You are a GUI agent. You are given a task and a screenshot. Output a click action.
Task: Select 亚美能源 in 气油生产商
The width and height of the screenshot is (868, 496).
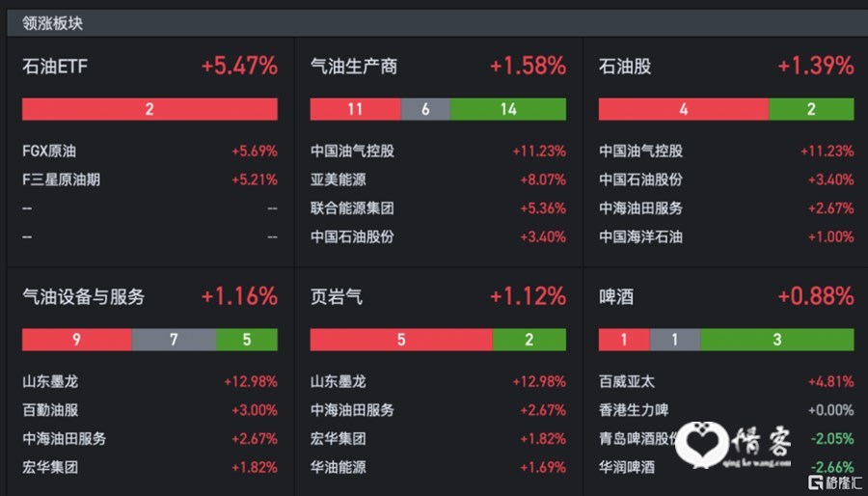[x=438, y=179]
